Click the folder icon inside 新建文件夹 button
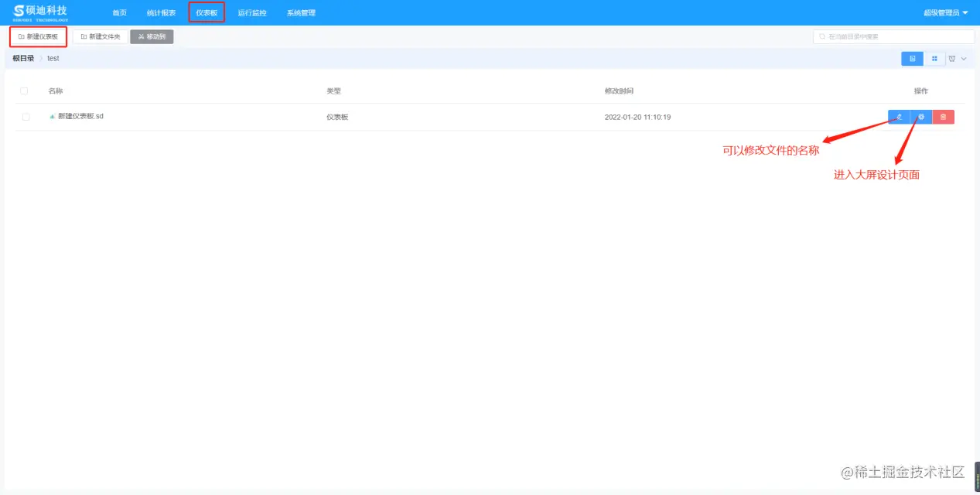 (85, 36)
